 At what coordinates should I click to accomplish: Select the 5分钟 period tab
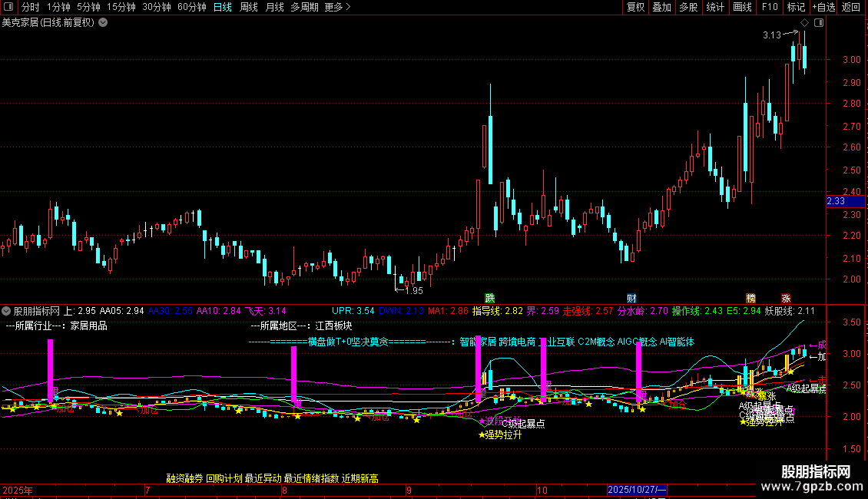point(88,7)
